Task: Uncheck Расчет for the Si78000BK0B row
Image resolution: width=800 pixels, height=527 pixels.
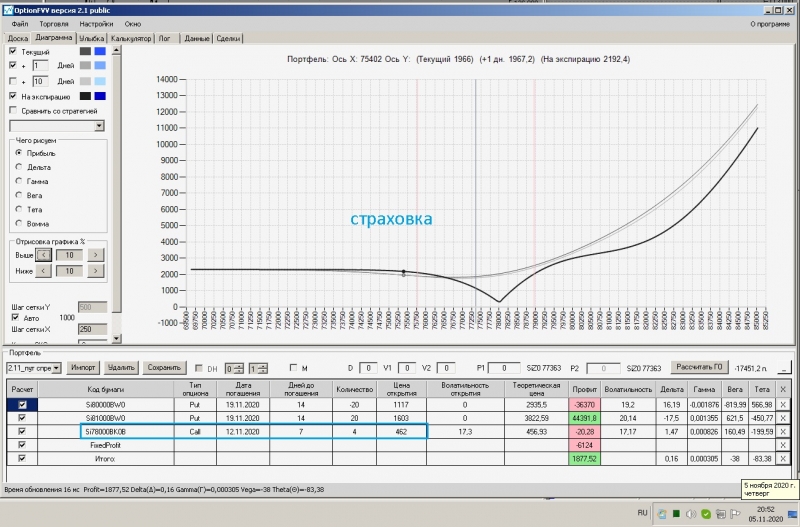Action: 22,432
